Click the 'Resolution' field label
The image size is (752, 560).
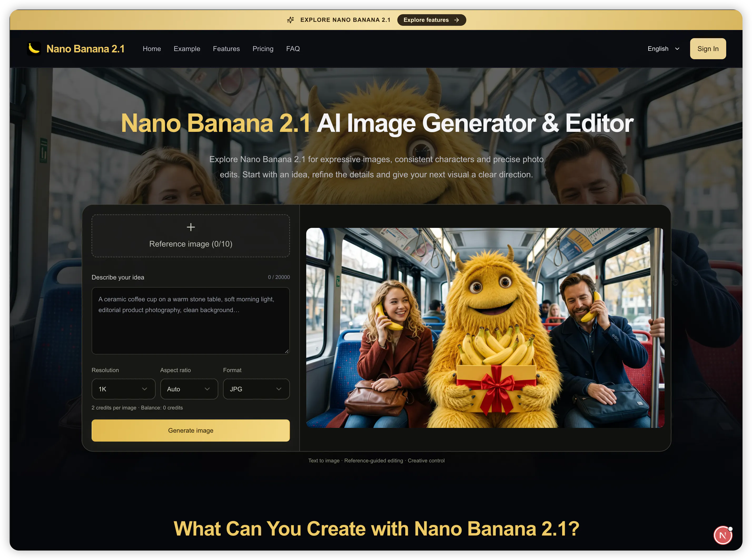coord(105,370)
